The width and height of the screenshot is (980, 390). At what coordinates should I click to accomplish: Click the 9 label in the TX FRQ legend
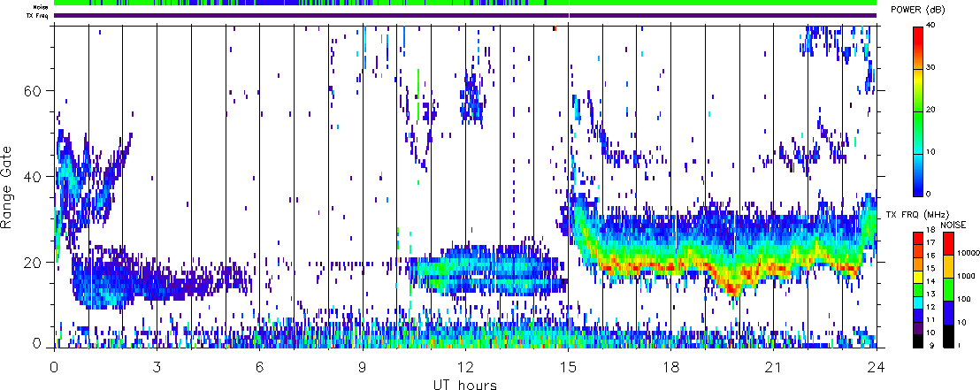932,345
